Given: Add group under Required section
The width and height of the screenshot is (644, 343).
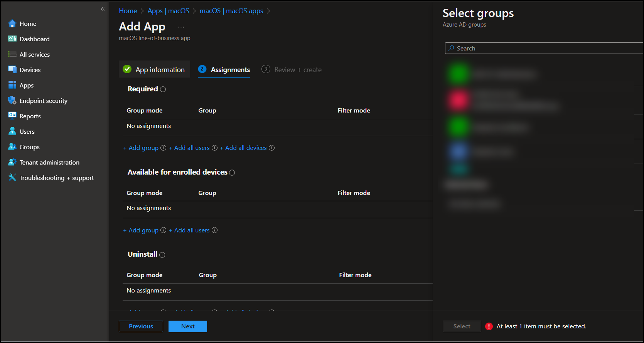Looking at the screenshot, I should tap(141, 148).
